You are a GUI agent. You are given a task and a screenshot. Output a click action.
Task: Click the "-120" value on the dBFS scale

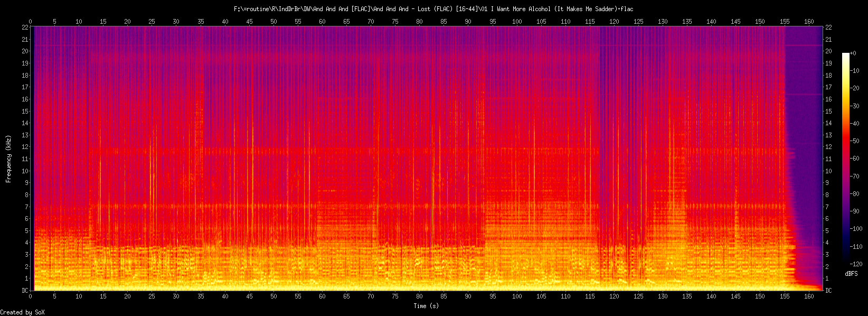856,264
